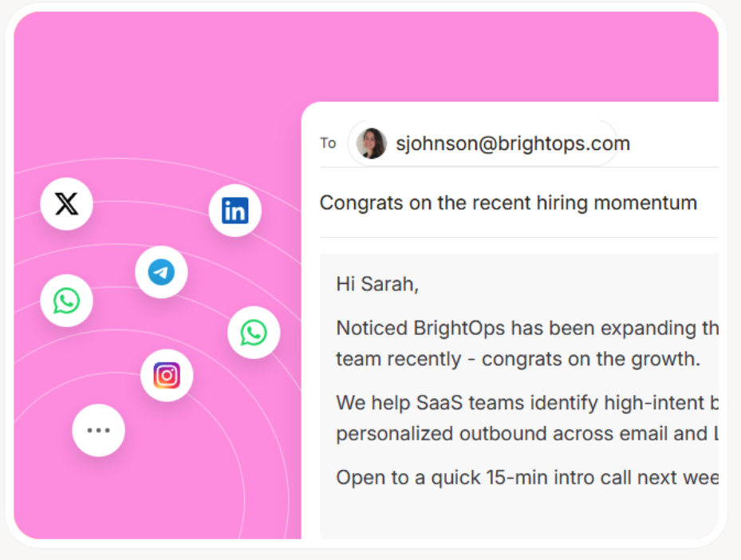Select the LinkedIn channel icon

[235, 211]
